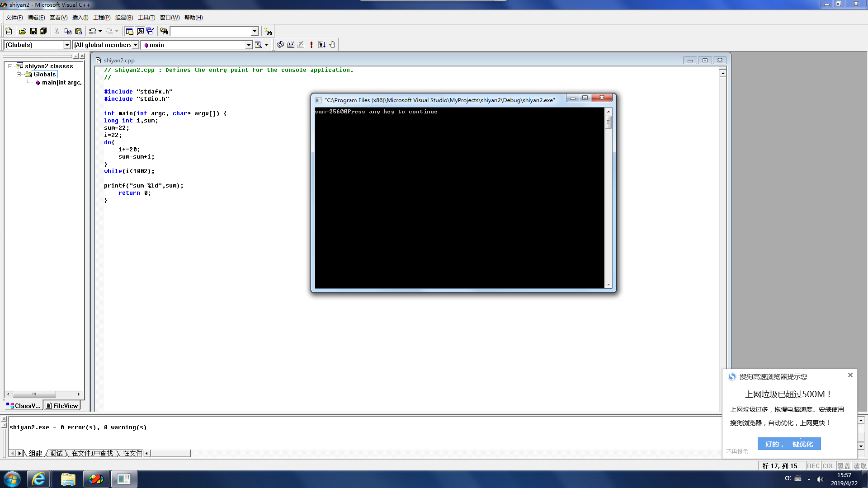
Task: Switch to the FileView tab
Action: (62, 406)
